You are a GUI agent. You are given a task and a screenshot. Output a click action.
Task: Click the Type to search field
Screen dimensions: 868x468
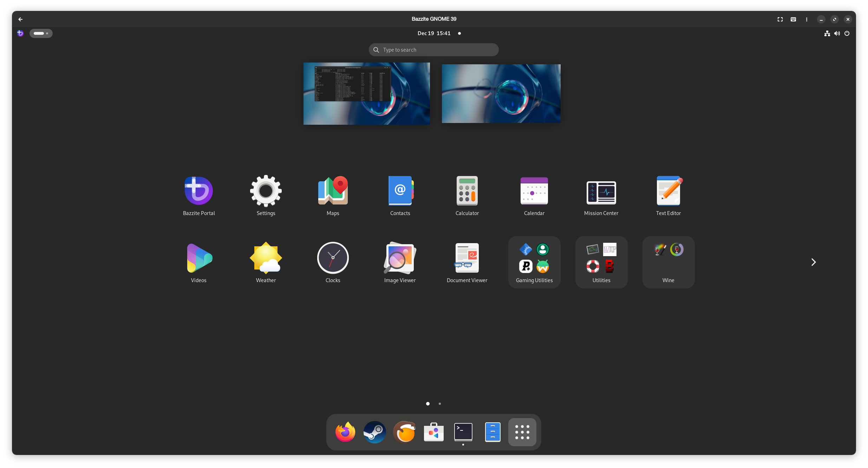434,50
